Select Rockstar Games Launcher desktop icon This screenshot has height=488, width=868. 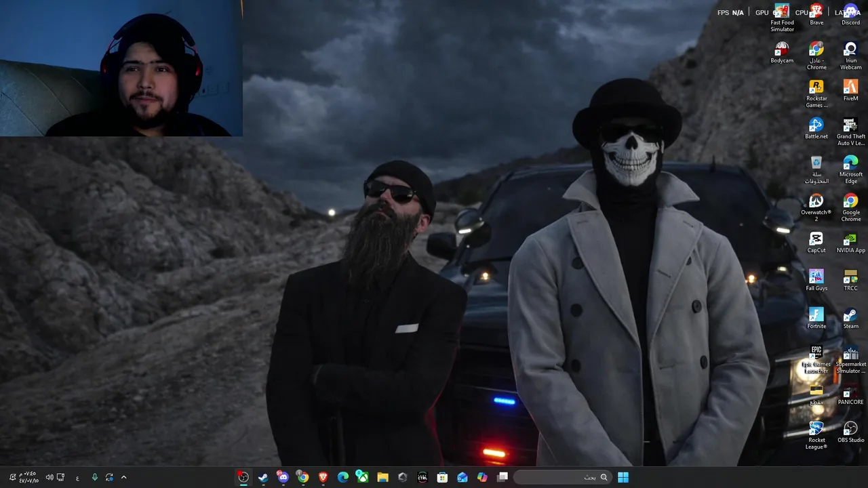pos(816,94)
